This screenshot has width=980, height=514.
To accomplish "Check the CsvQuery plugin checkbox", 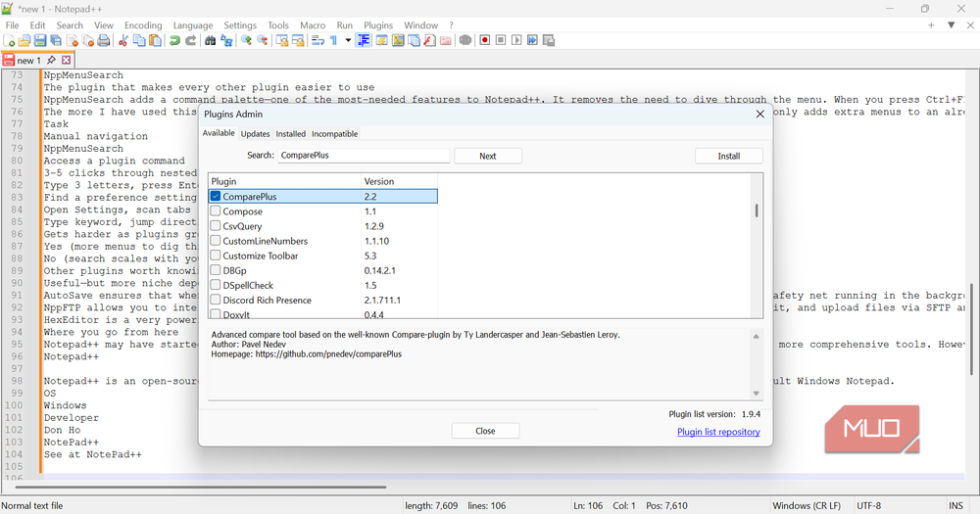I will pyautogui.click(x=216, y=225).
